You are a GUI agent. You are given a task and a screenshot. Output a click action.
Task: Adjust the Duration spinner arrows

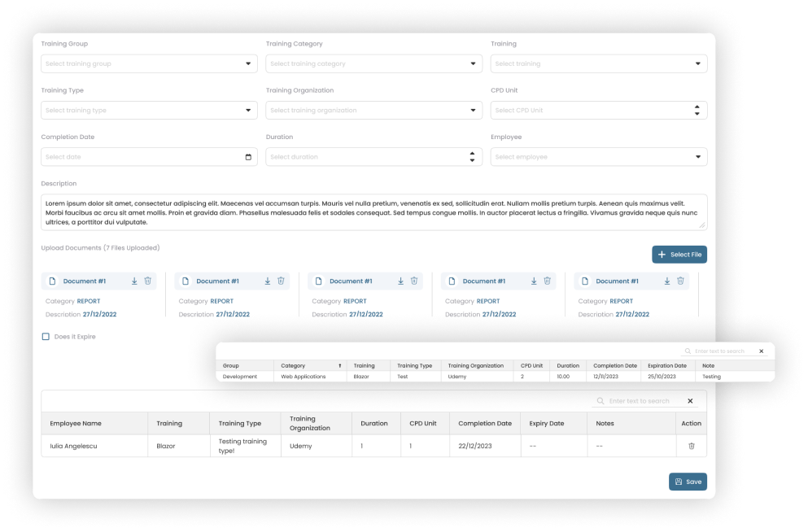click(x=472, y=157)
